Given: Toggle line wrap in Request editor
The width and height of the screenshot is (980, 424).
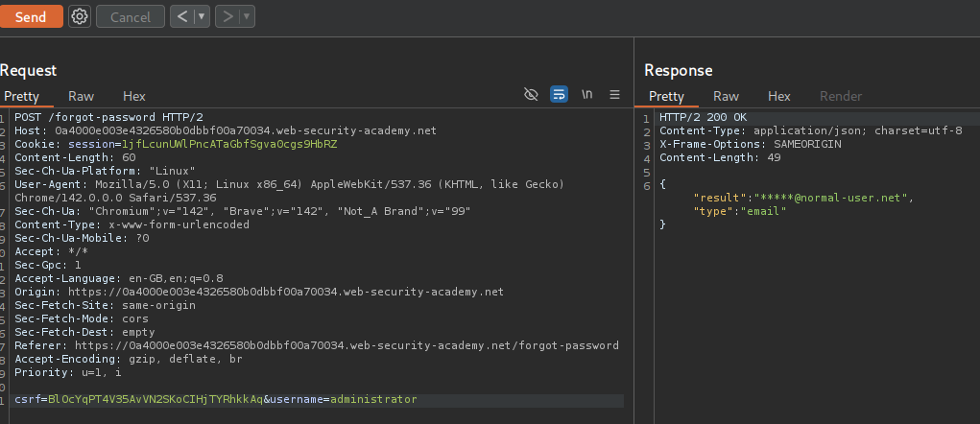Looking at the screenshot, I should coord(559,94).
